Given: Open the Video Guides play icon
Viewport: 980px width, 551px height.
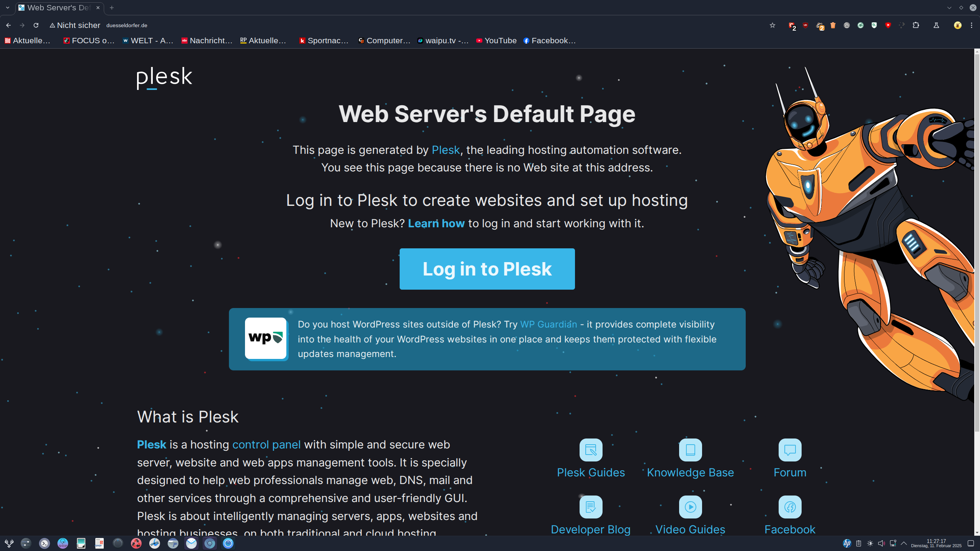Looking at the screenshot, I should 690,507.
